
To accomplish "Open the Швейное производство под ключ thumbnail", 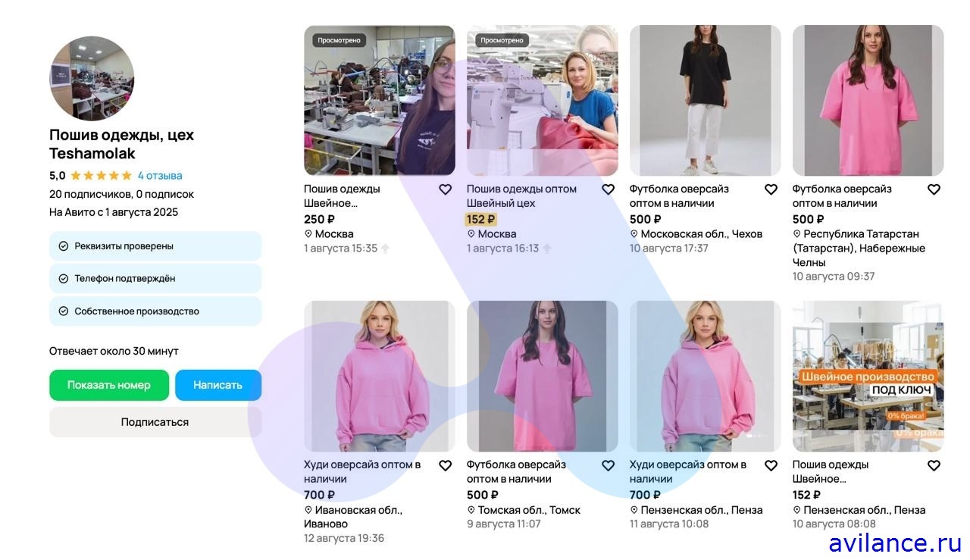I will [x=868, y=377].
